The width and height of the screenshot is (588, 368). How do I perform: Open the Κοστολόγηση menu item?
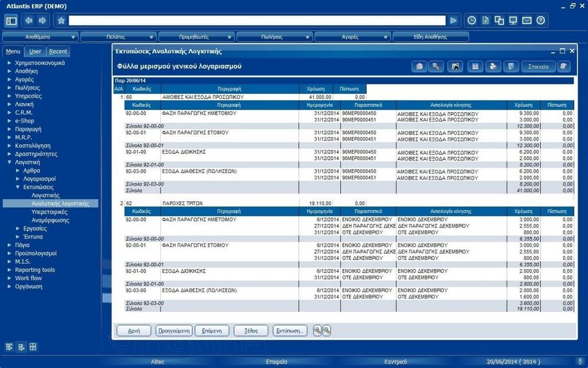(x=33, y=145)
